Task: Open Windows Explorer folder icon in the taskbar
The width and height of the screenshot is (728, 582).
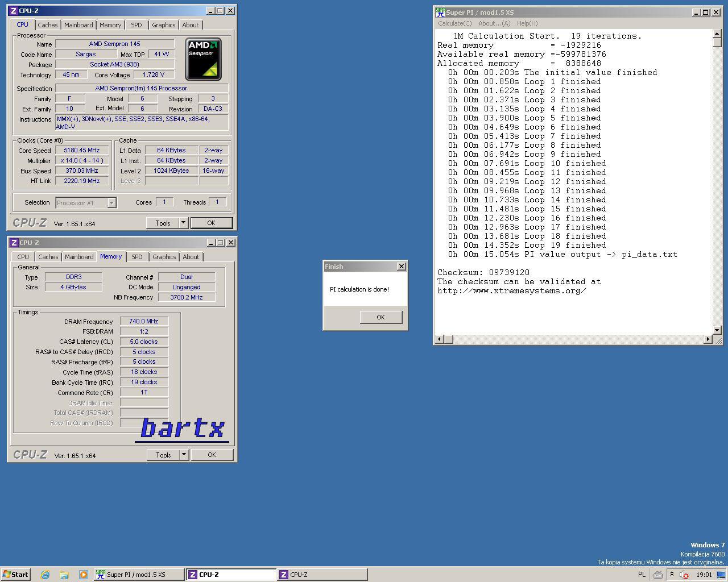Action: click(x=64, y=575)
